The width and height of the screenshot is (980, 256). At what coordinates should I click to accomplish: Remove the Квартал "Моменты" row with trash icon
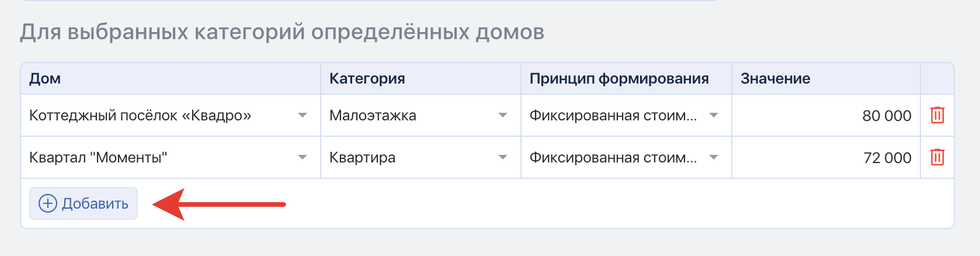coord(937,157)
